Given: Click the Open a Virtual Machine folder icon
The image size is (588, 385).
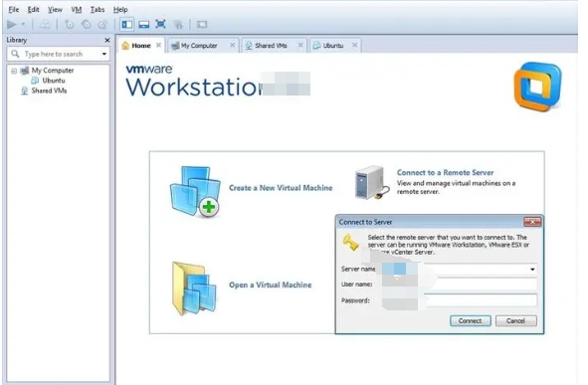Looking at the screenshot, I should [194, 289].
